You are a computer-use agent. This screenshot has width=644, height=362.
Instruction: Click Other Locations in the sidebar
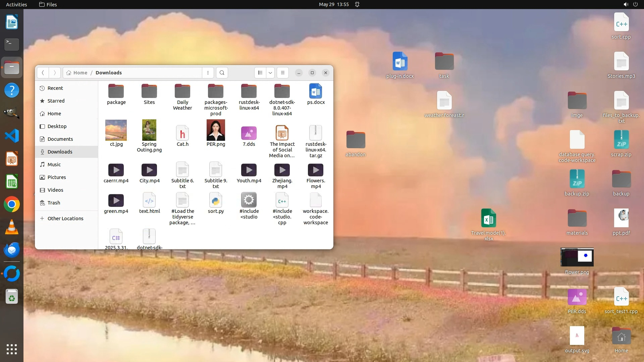click(x=65, y=219)
